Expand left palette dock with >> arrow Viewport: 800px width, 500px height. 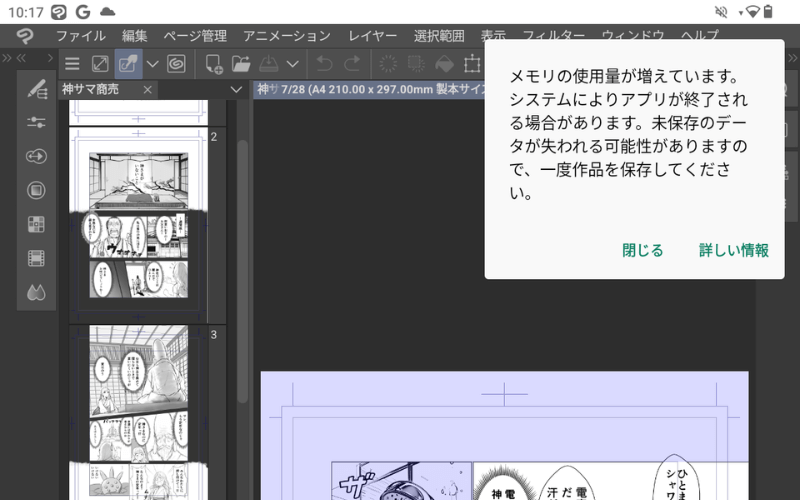tap(7, 58)
